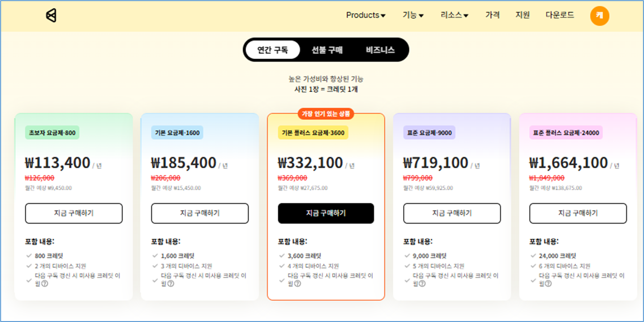Expand the 리소스 dropdown menu
Image resolution: width=644 pixels, height=322 pixels.
454,15
